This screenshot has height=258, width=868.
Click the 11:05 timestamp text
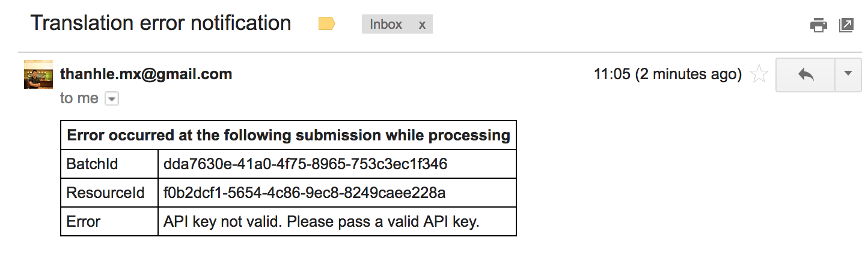667,74
